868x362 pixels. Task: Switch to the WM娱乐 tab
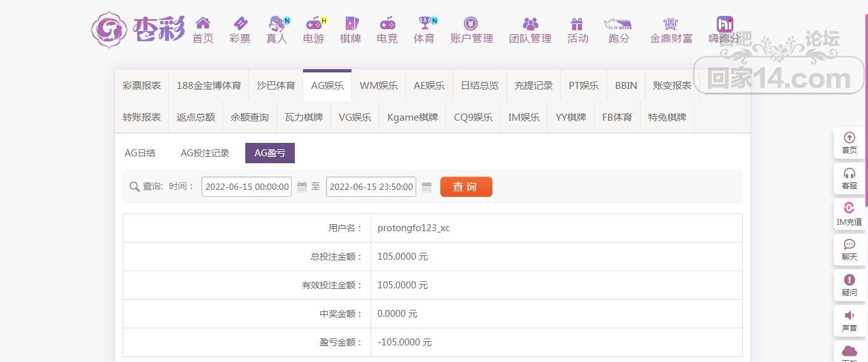click(x=379, y=85)
